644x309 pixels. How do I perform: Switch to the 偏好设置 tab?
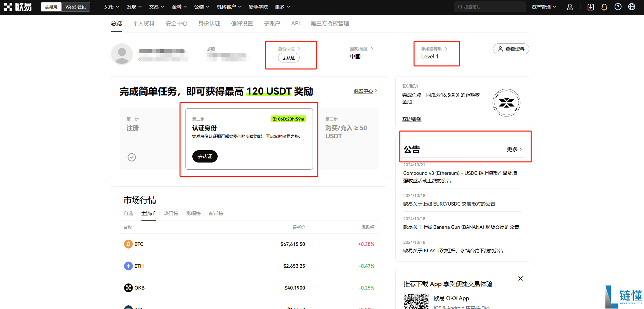[x=242, y=23]
